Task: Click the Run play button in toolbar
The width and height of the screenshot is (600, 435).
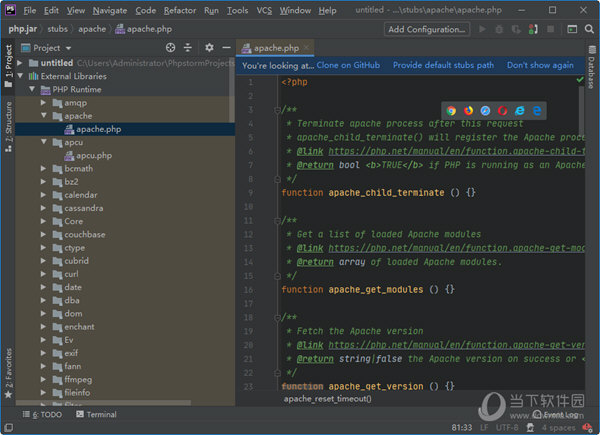Action: [x=482, y=29]
